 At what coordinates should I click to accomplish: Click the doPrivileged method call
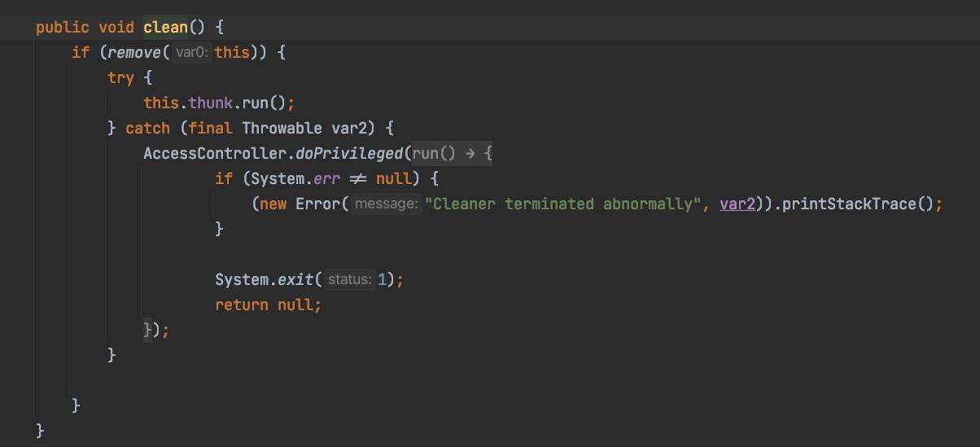[x=349, y=153]
